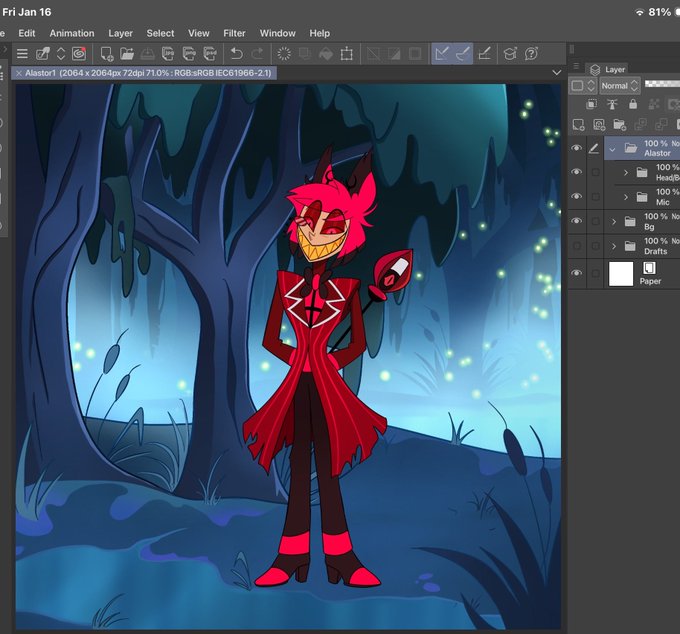
Task: Hide the Paper layer with eye icon
Action: [576, 273]
